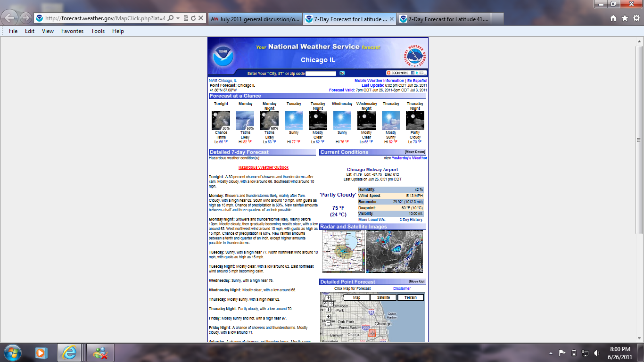Click the NOAA logo on page banner
Screen dimensions: 644x362
click(223, 56)
